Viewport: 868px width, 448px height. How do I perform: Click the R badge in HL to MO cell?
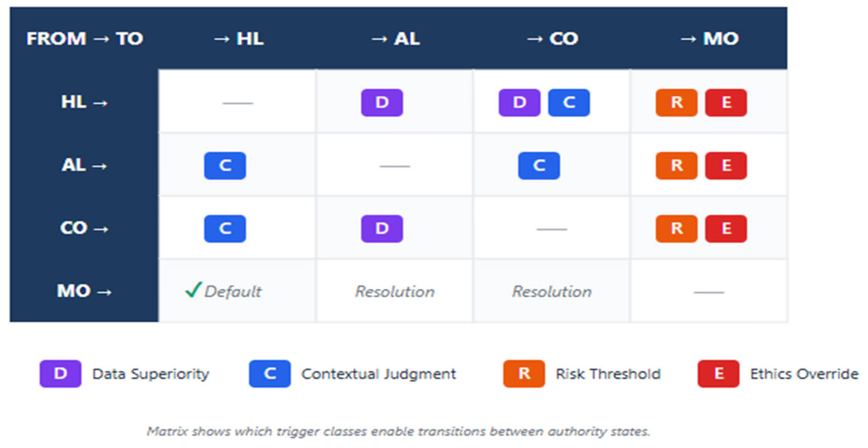pos(676,102)
